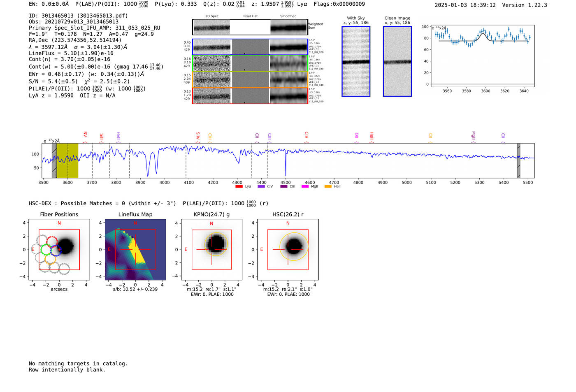The width and height of the screenshot is (576, 392).
Task: Click the ID: 3013465013 text line
Action: tap(78, 16)
